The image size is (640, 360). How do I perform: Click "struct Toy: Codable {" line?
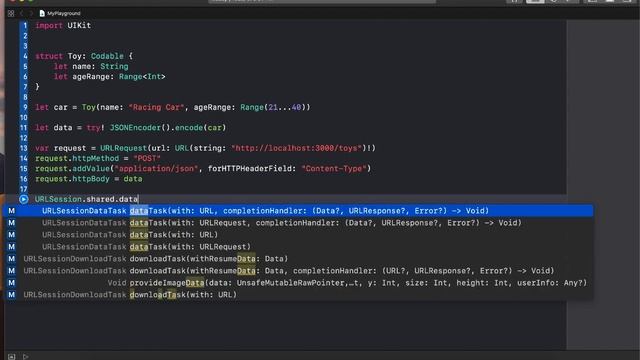84,56
